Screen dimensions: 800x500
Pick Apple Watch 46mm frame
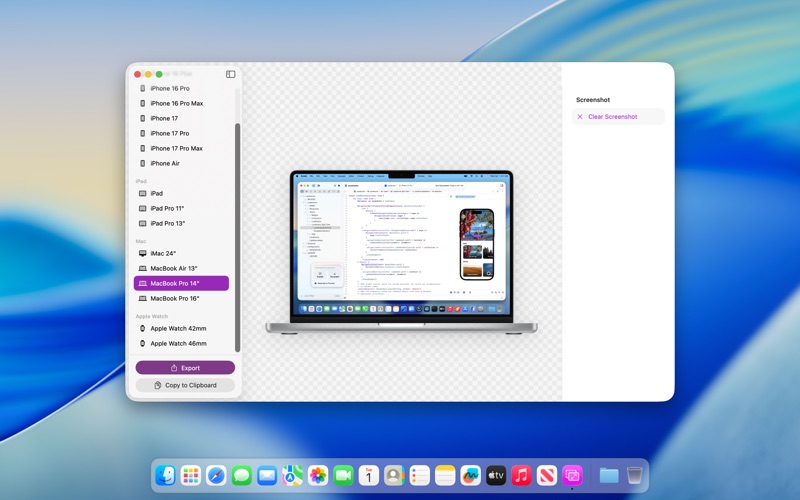(x=181, y=343)
